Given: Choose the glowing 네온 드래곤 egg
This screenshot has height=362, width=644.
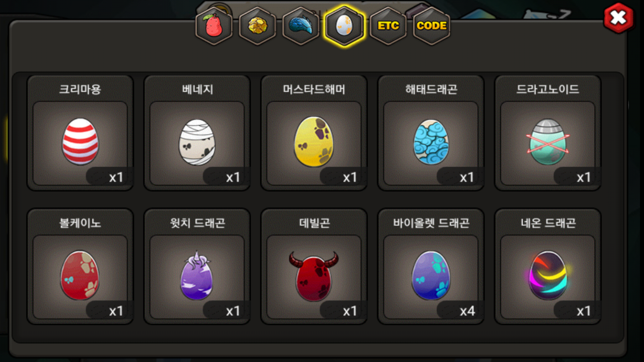Looking at the screenshot, I should 548,276.
